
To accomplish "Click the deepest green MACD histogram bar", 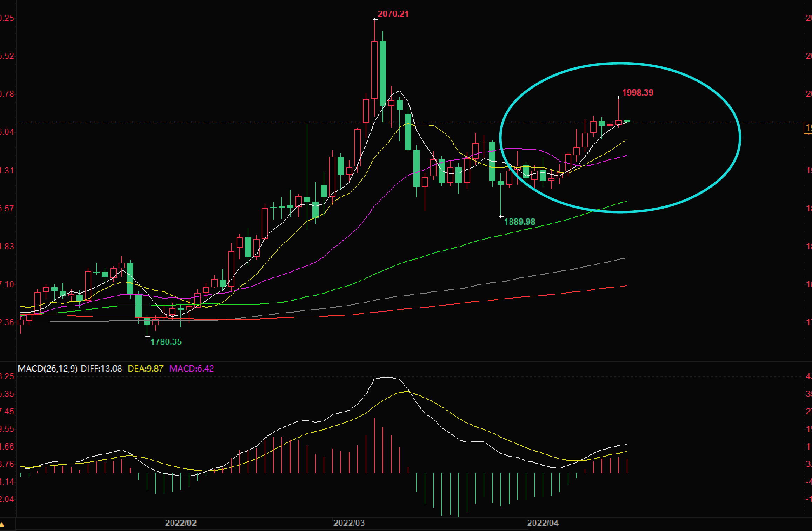I will (x=459, y=495).
